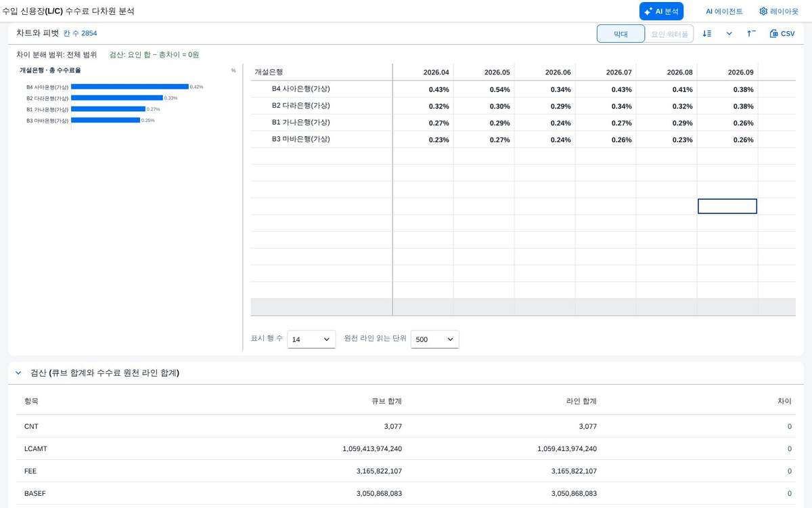The height and width of the screenshot is (508, 812).
Task: Select pivot row B4 사아은행(가상)
Action: [523, 89]
